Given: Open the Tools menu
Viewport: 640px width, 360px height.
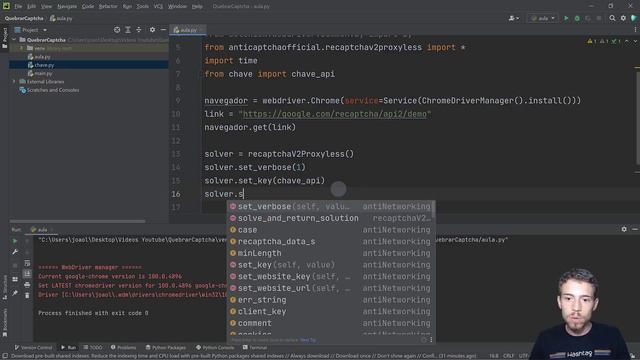Looking at the screenshot, I should [142, 6].
